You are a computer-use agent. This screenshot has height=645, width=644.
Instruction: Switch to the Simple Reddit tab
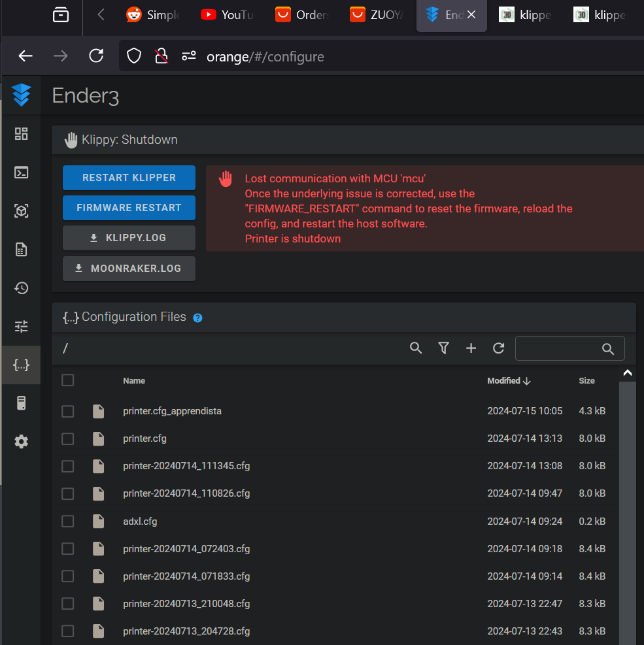pos(153,15)
